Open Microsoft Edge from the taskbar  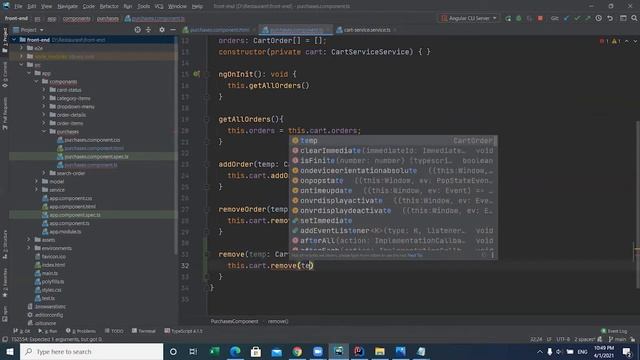[235, 351]
